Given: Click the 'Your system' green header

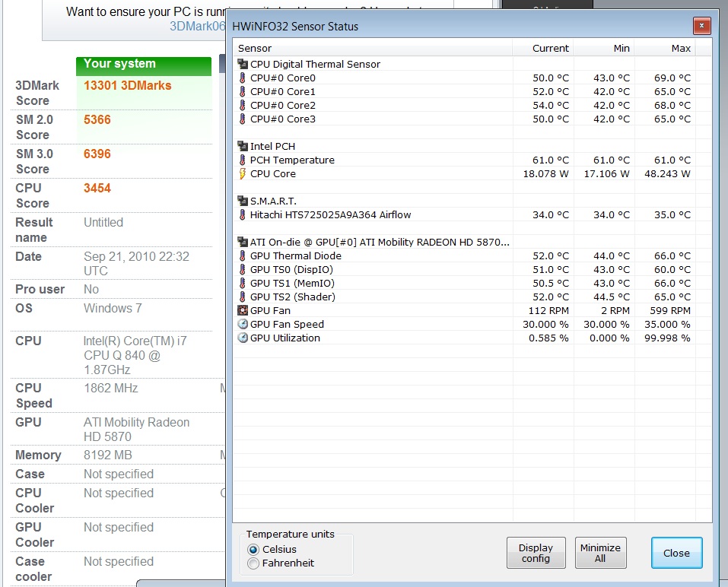Looking at the screenshot, I should click(x=144, y=66).
